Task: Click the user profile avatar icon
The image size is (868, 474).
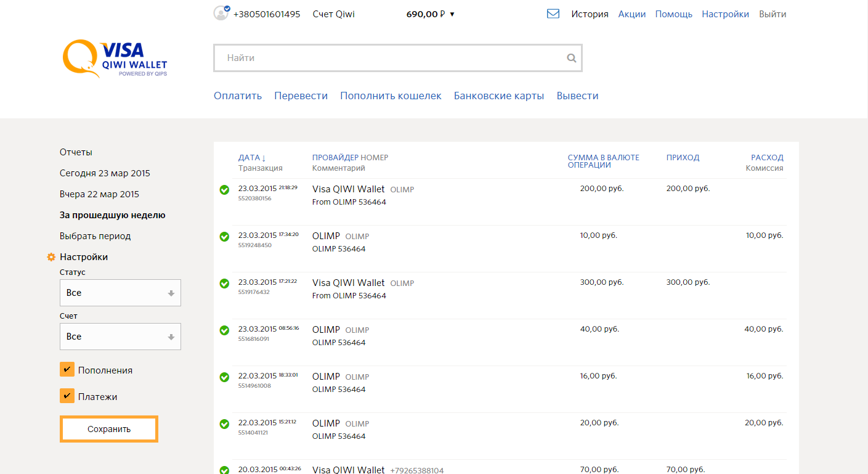Action: (221, 13)
